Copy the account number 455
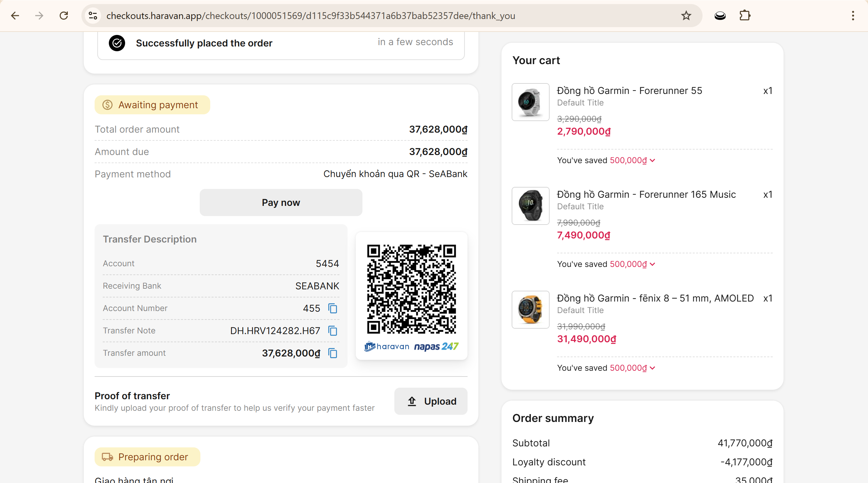The width and height of the screenshot is (868, 483). point(333,308)
